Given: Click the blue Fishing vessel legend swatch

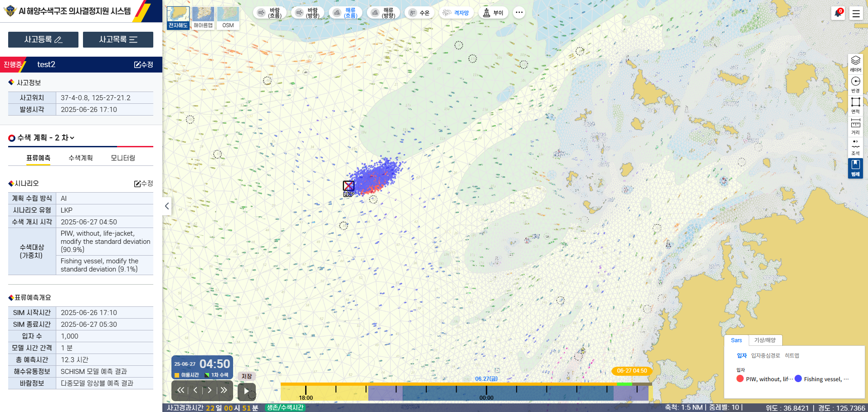Looking at the screenshot, I should (x=798, y=379).
